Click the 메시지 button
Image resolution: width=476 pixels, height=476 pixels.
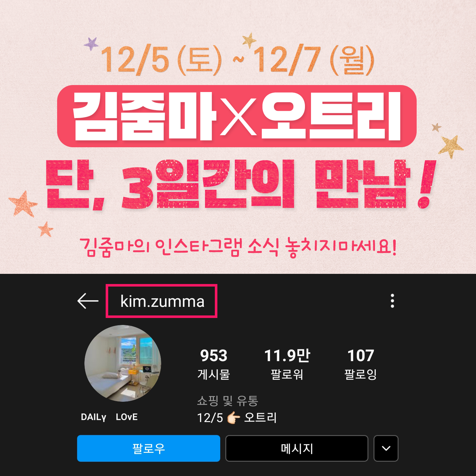(x=297, y=448)
